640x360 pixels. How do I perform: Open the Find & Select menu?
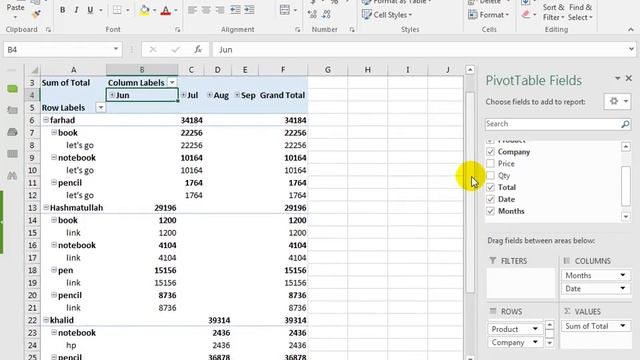coord(580,12)
